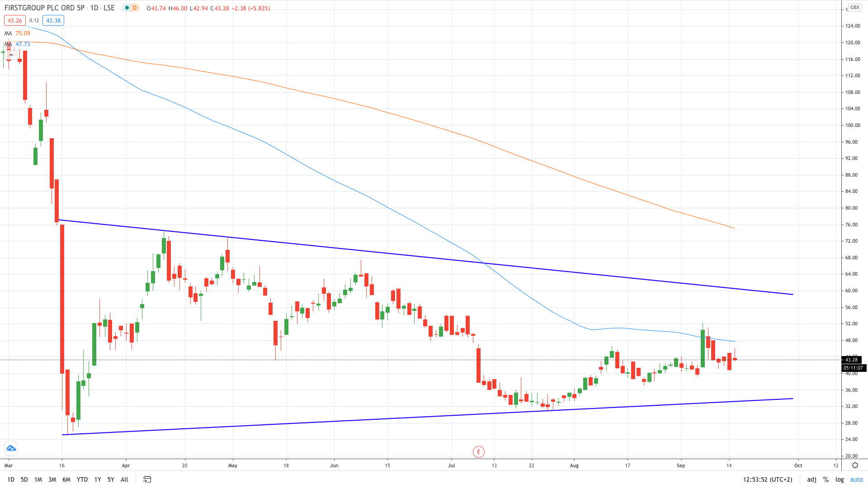Click the GBX currency label on the price scale
The height and width of the screenshot is (488, 868).
[x=854, y=7]
